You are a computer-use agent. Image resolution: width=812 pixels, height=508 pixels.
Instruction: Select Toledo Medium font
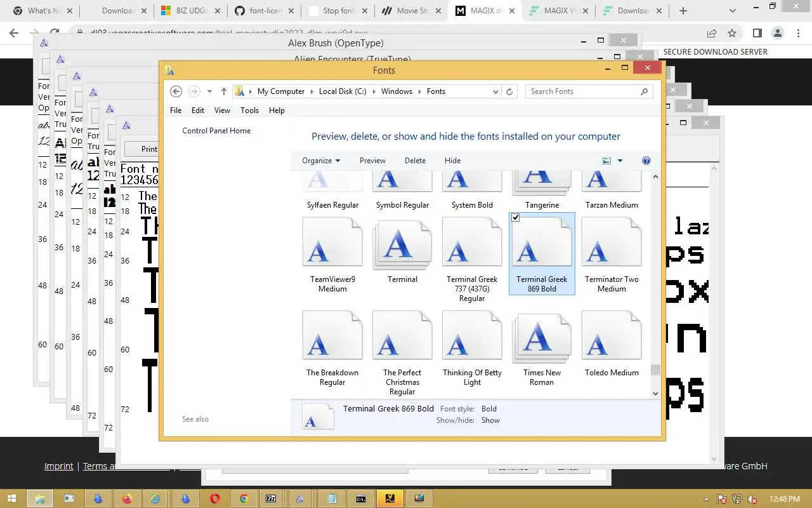pos(612,344)
